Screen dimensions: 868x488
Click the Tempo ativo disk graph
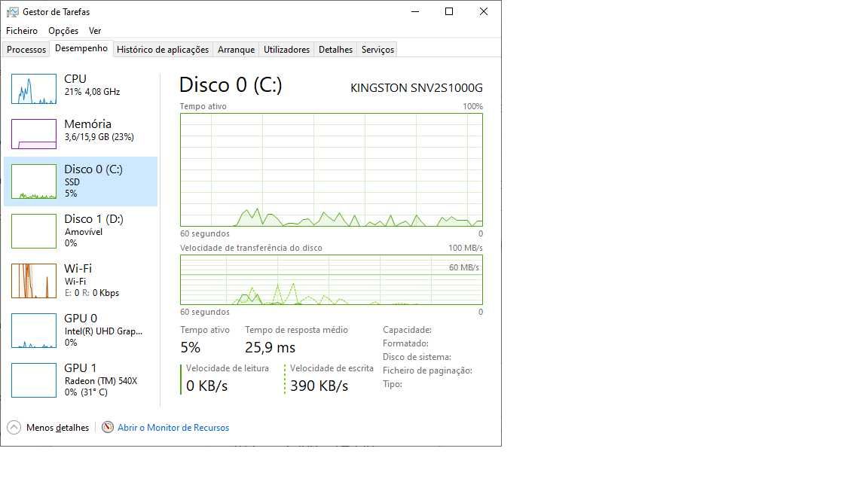(331, 170)
